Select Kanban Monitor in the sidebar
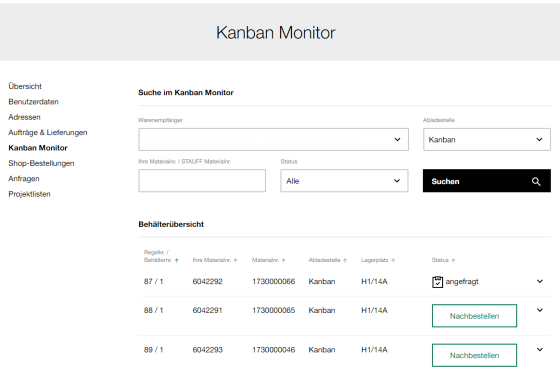The width and height of the screenshot is (560, 373). coord(38,148)
